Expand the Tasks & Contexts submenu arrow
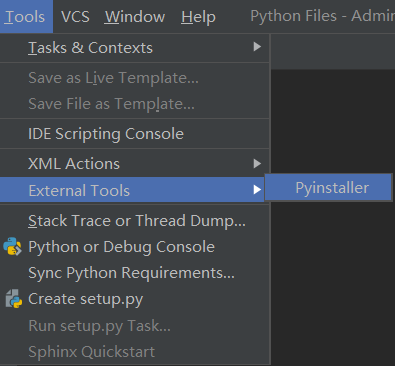Screen dimensions: 395x366 click(x=257, y=47)
